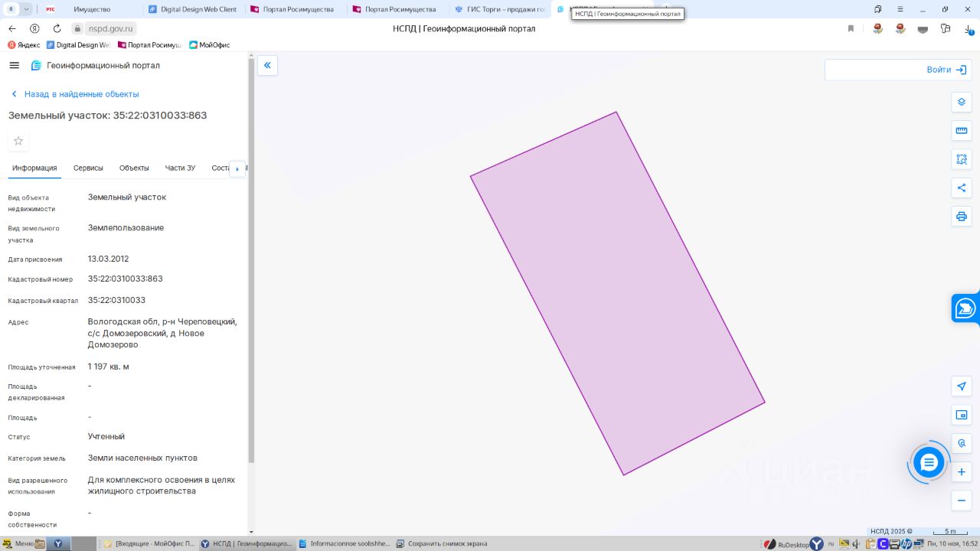Activate the area selection search tool

962,159
